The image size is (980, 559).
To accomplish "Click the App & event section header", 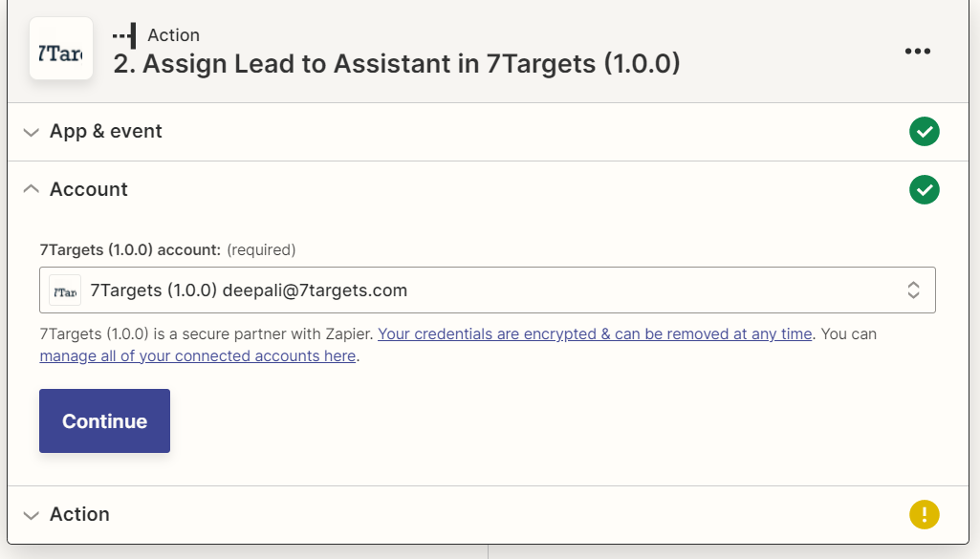I will pos(105,132).
